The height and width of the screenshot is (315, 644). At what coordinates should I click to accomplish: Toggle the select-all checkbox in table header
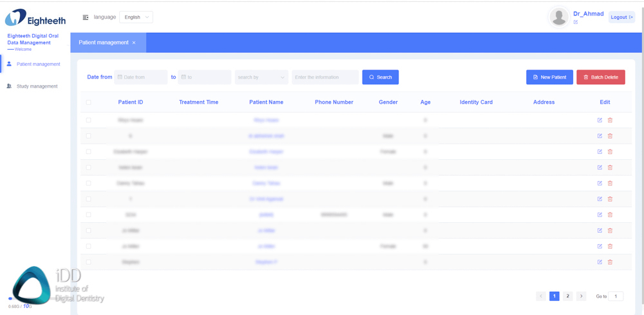[x=89, y=102]
